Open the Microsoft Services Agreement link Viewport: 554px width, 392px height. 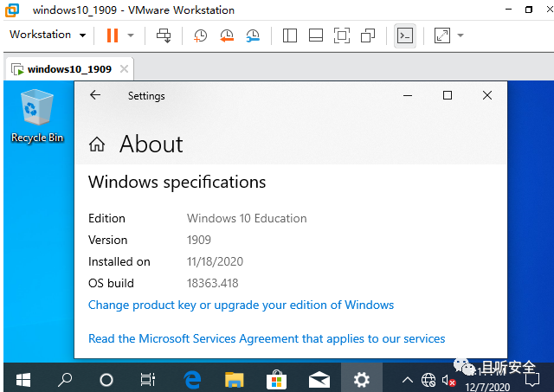(267, 338)
